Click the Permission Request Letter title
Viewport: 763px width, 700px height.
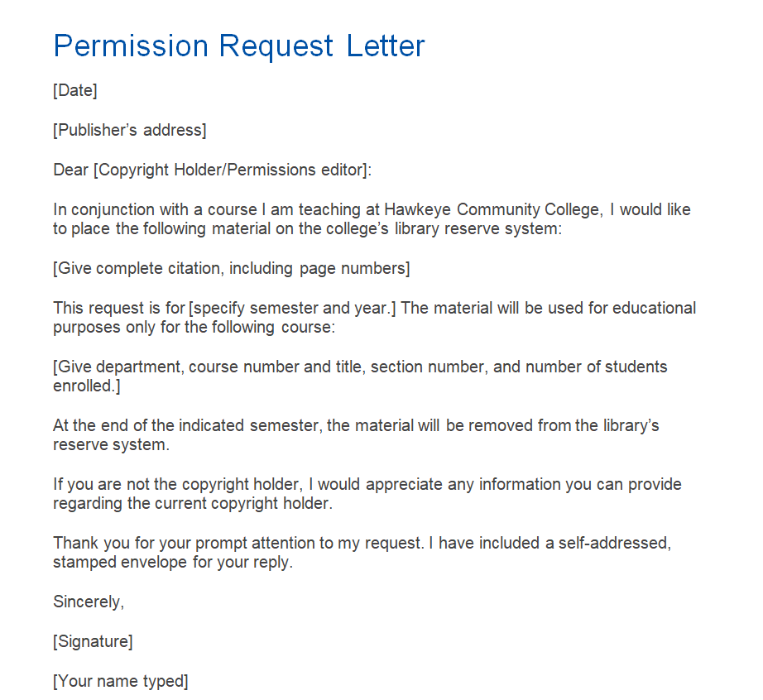tap(239, 46)
